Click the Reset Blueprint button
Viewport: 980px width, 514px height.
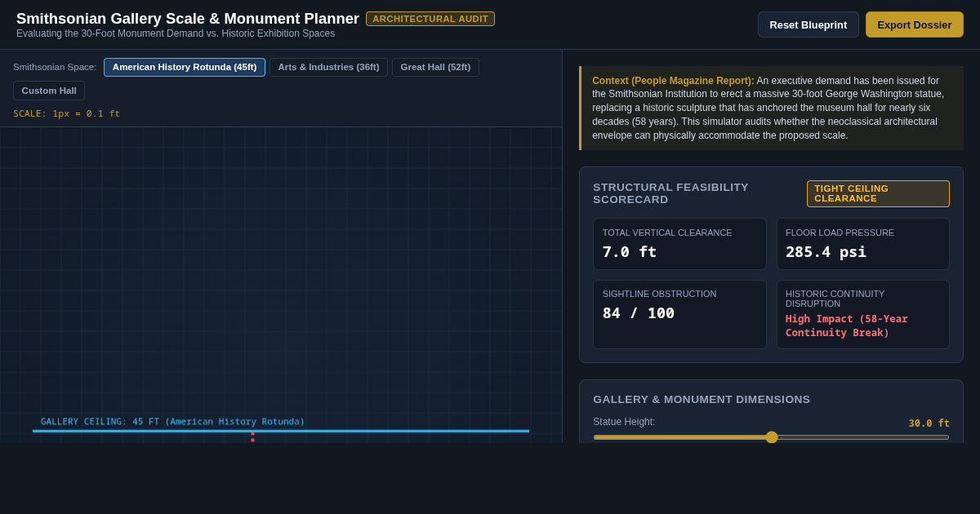[x=808, y=24]
